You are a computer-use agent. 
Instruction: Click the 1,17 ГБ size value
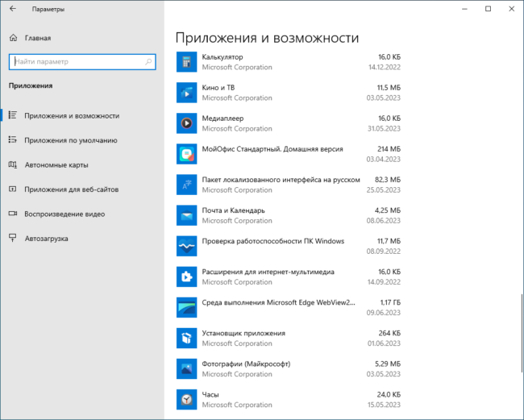click(x=390, y=302)
